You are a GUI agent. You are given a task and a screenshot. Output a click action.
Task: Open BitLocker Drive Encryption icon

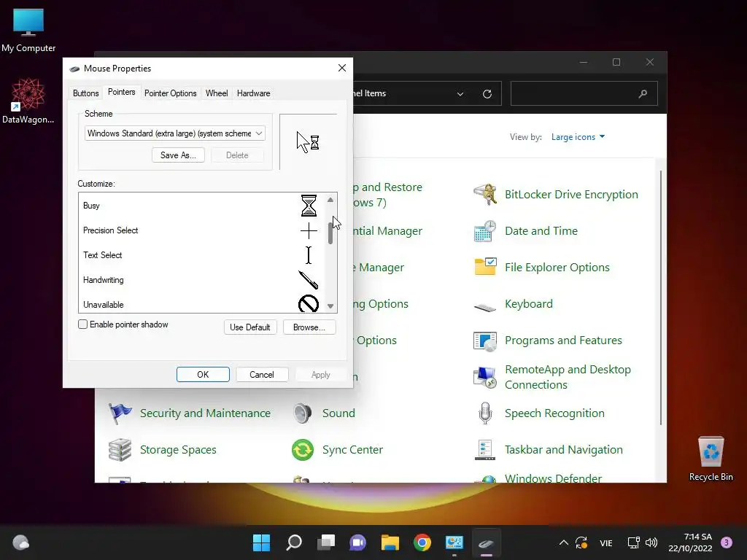[x=485, y=194]
